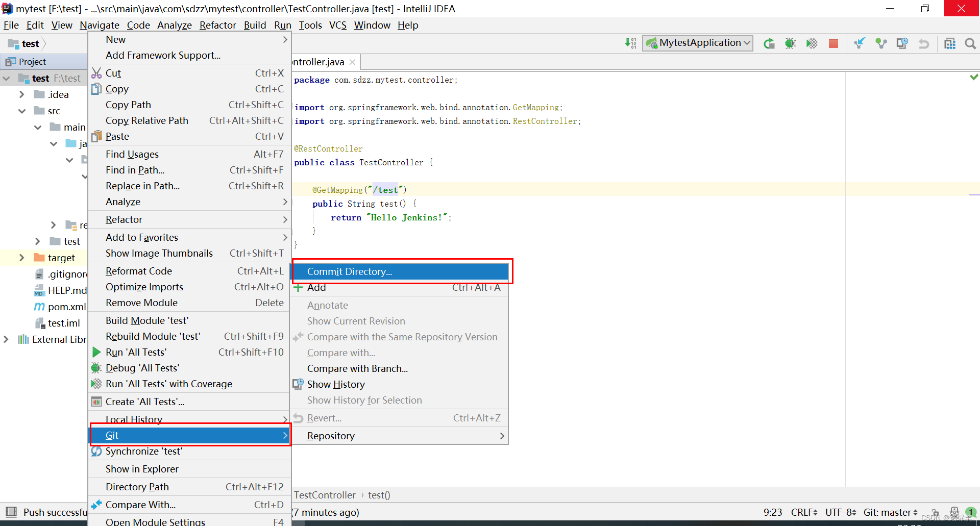Open the Navigate menu
The width and height of the screenshot is (980, 526).
click(100, 25)
